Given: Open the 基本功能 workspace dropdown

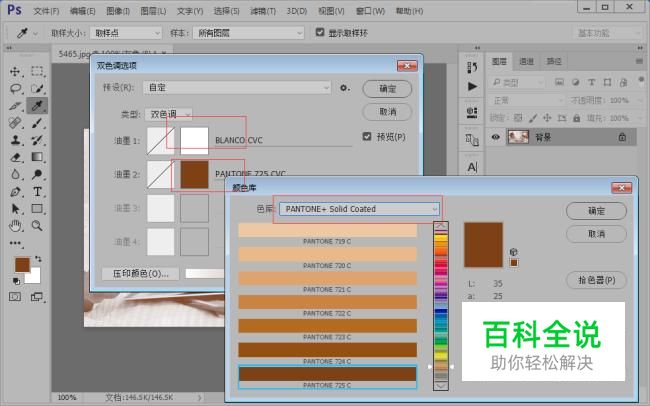Looking at the screenshot, I should point(607,33).
